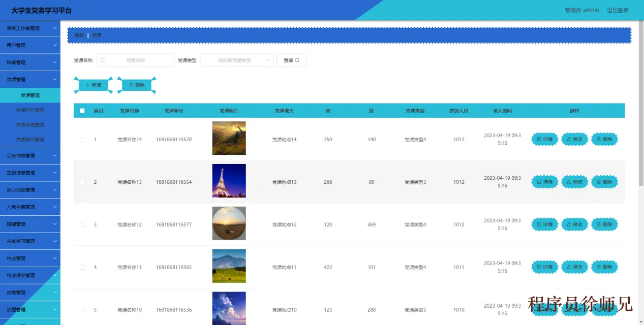Click 修改 for 党课名称11 row
Image resolution: width=644 pixels, height=325 pixels.
(575, 267)
